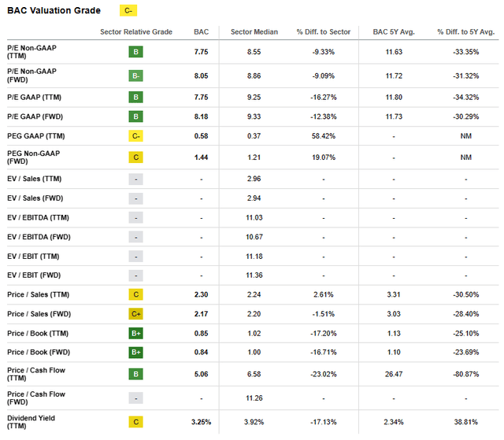
Task: Click the BAC 5Y Avg. column header
Action: pyautogui.click(x=395, y=32)
